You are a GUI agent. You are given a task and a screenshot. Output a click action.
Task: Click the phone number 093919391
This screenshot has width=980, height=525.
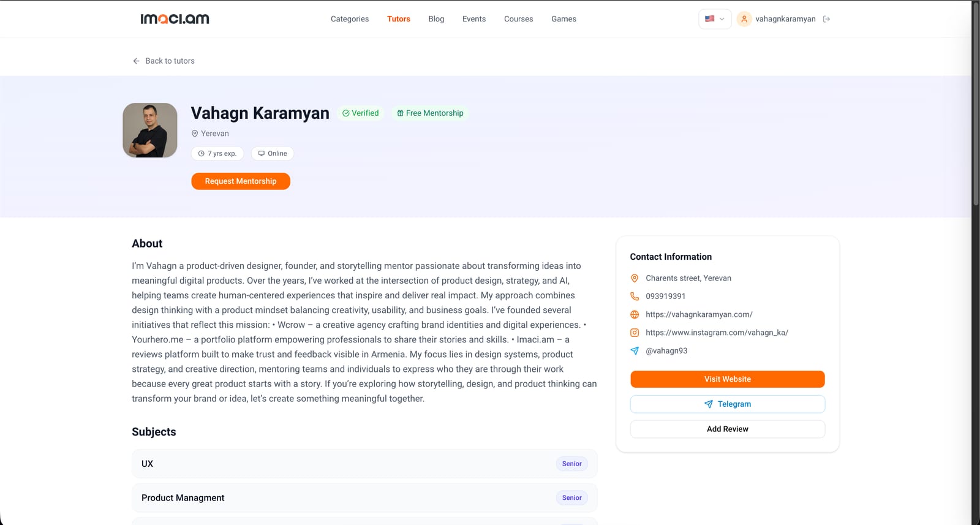coord(666,296)
